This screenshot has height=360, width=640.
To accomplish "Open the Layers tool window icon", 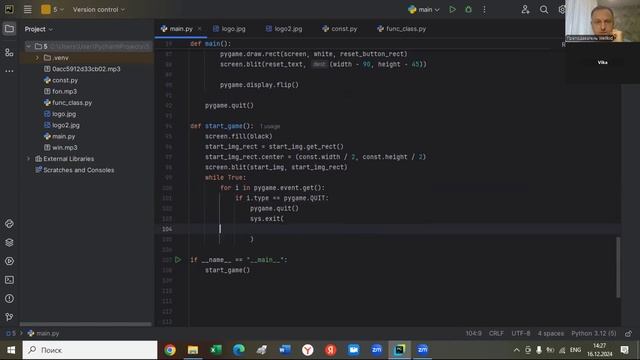I will [x=9, y=242].
